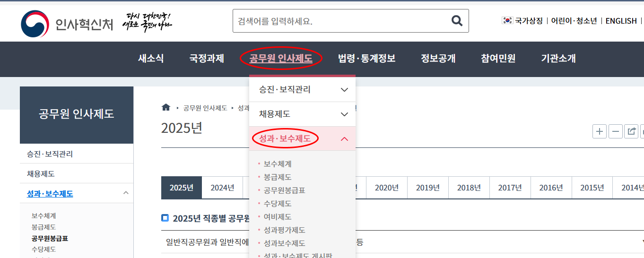This screenshot has width=644, height=258.
Task: Click 국가상징 link in the top bar
Action: click(529, 21)
